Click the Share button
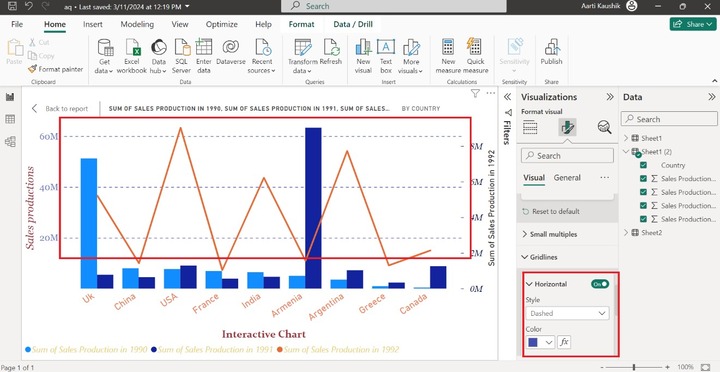The image size is (720, 372). coord(693,24)
